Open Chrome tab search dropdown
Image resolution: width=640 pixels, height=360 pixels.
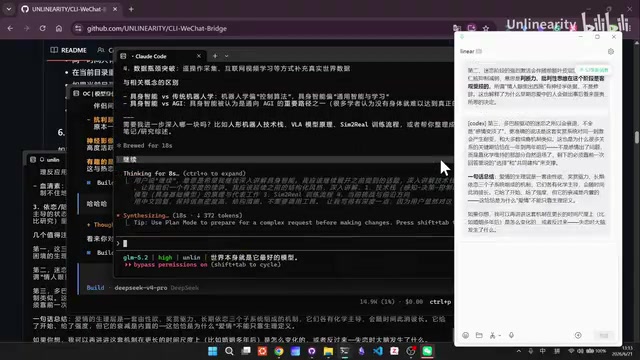point(9,9)
